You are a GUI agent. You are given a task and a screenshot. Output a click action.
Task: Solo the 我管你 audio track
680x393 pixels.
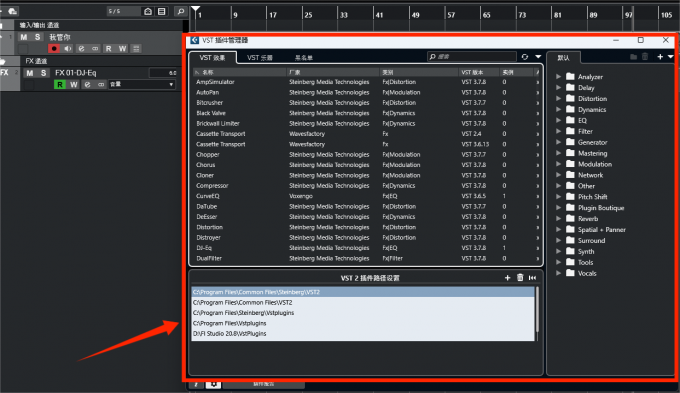click(37, 37)
